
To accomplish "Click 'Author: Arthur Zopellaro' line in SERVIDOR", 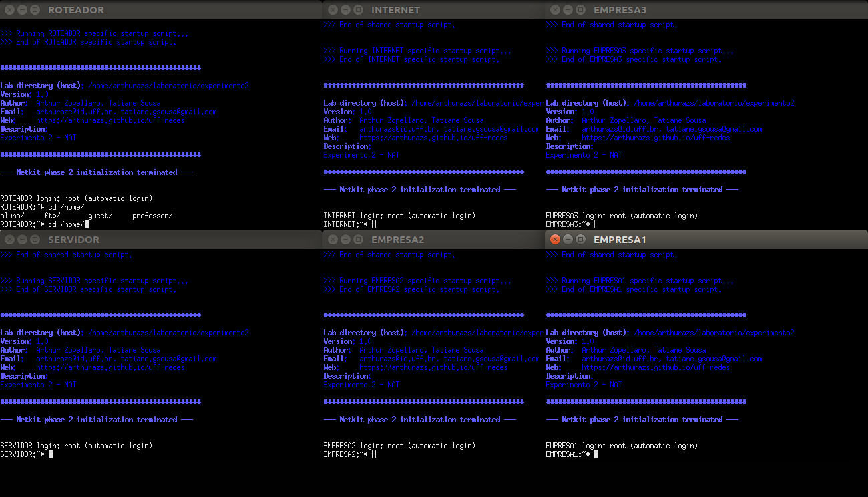I will [80, 350].
